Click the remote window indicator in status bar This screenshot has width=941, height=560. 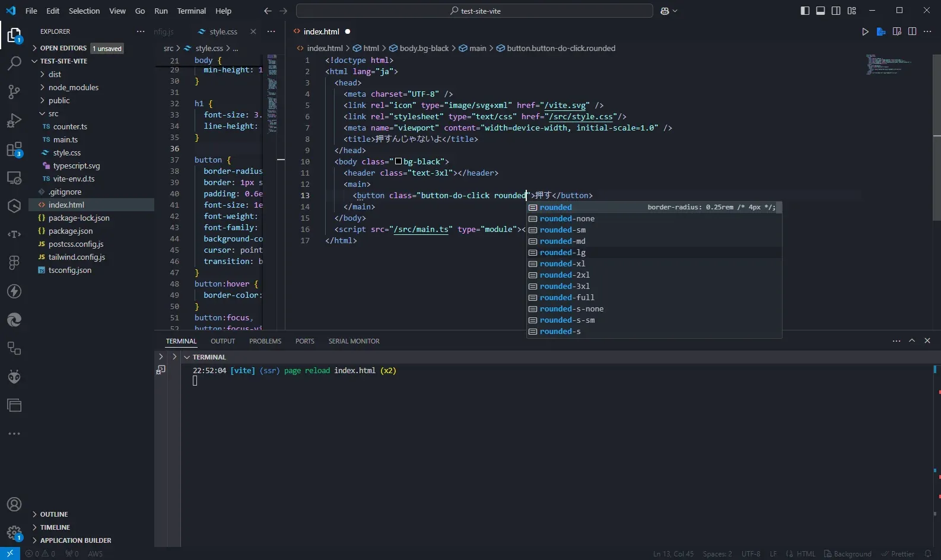click(10, 553)
